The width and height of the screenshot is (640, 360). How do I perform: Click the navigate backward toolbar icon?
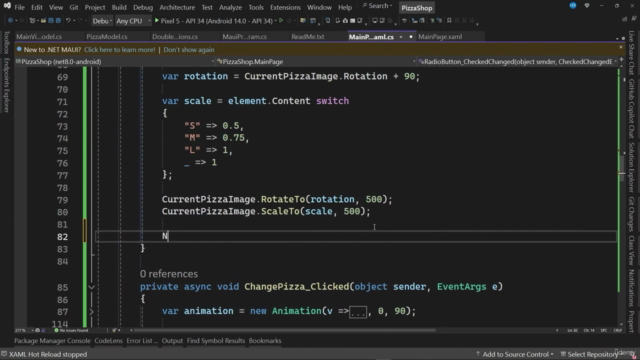[10, 20]
